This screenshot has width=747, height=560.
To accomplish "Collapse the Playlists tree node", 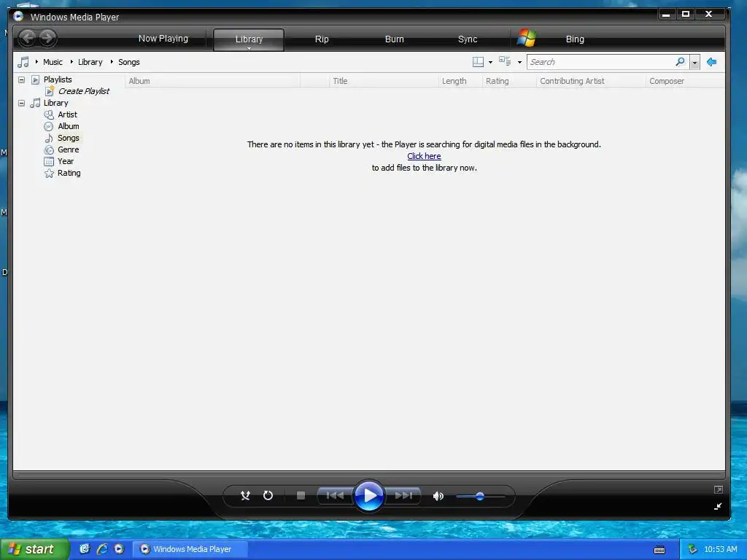I will pyautogui.click(x=21, y=79).
